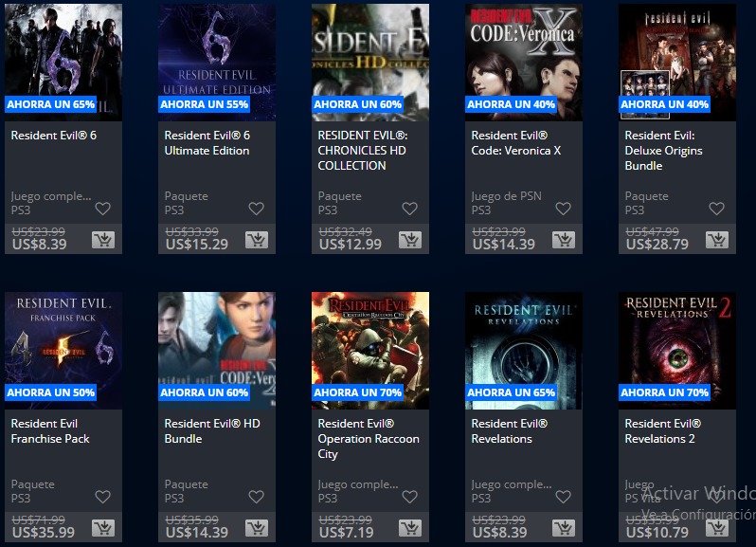
Task: Add Code: Veronica X to cart
Action: pos(564,240)
